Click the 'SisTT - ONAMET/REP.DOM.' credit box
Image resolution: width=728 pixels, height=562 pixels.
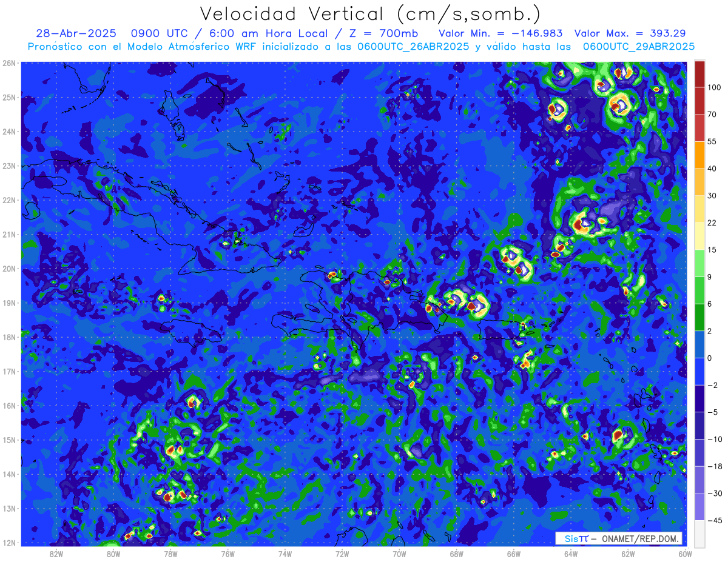pyautogui.click(x=619, y=538)
